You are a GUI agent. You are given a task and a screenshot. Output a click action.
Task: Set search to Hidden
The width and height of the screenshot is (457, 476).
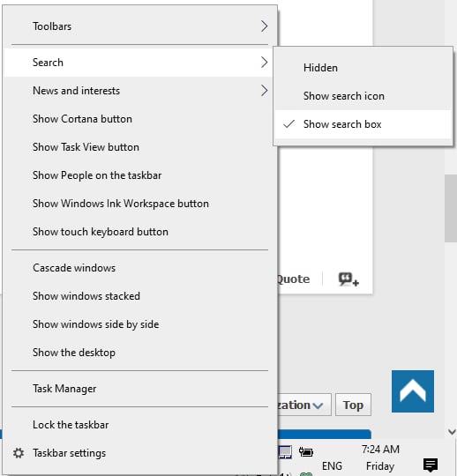363,68
